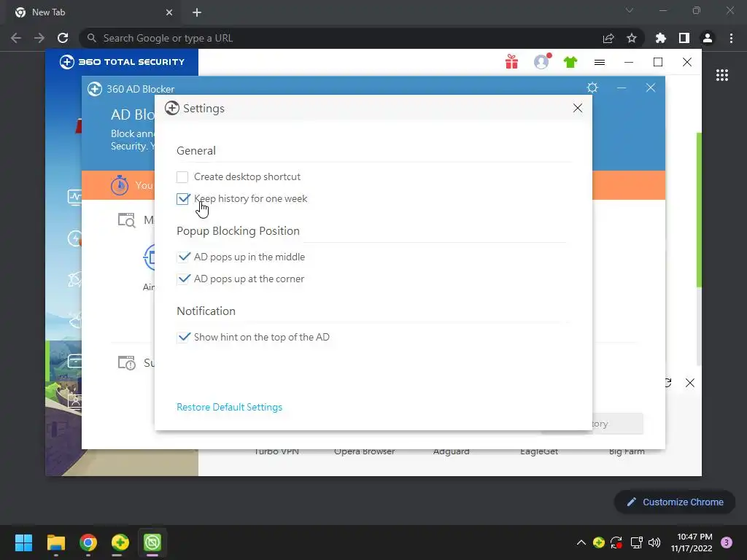Open 360 AD Blocker settings gear
The width and height of the screenshot is (747, 560).
pos(592,87)
